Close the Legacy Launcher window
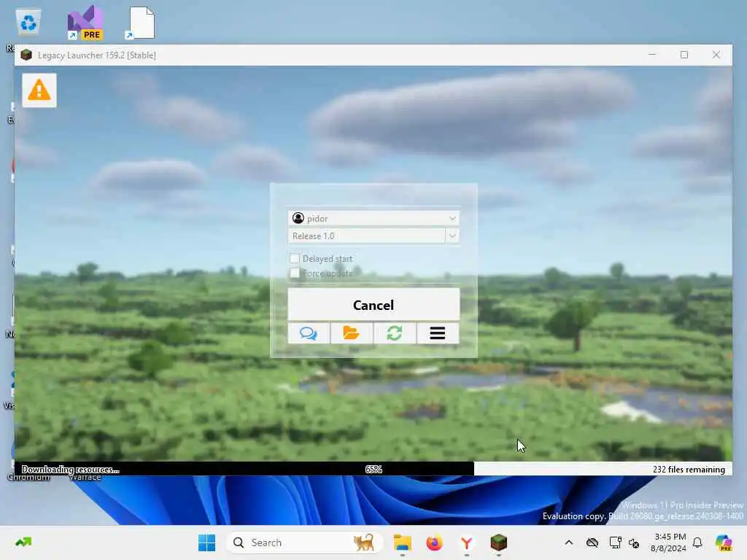Viewport: 747px width, 560px height. (716, 55)
